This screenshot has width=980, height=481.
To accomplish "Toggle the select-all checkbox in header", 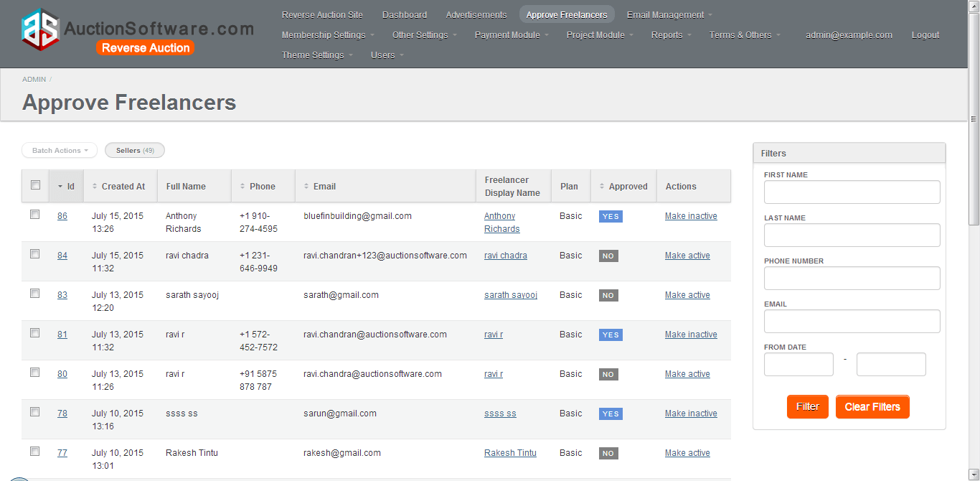I will coord(35,185).
